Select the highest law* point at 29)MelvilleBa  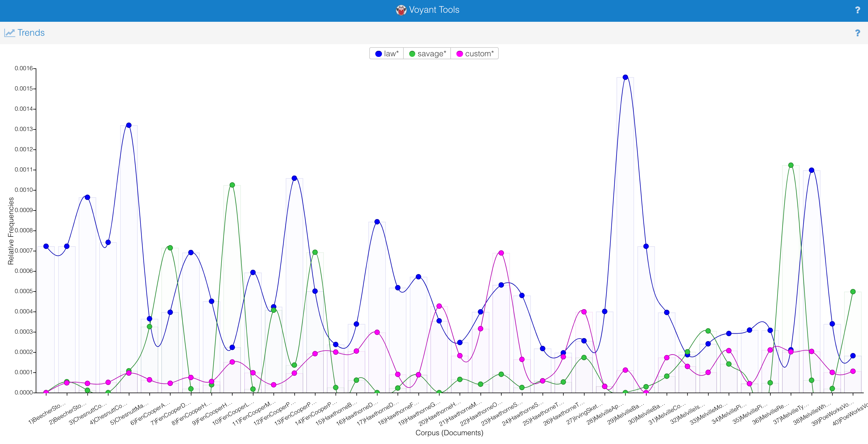tap(625, 77)
